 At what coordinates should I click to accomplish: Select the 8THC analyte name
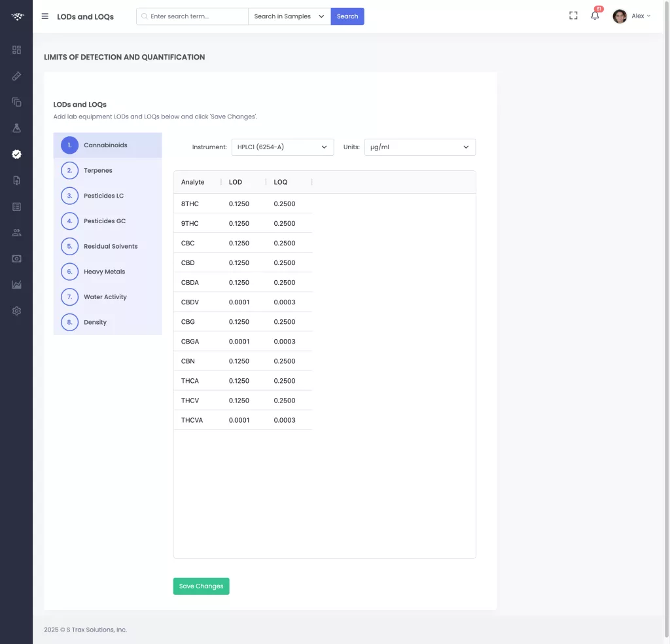tap(190, 204)
